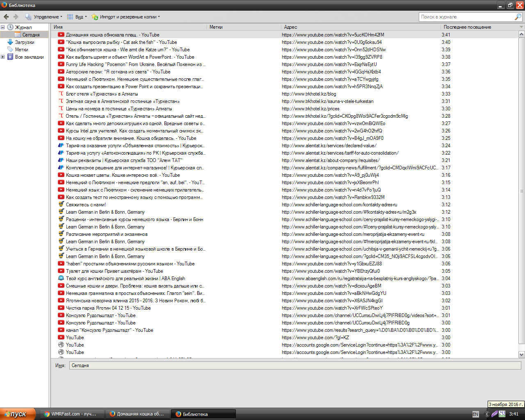
Task: Click the YouTube favicon beside "Домашняя кошка обнюхала плащ"
Action: pos(61,35)
